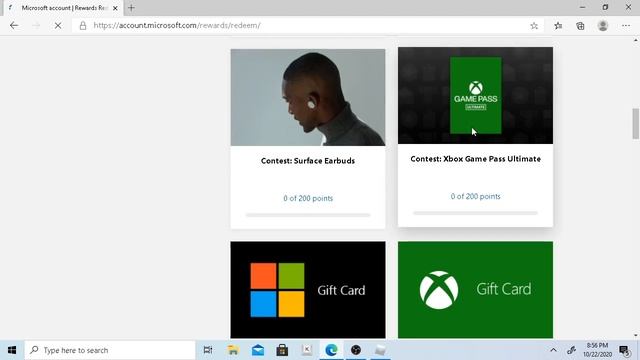The image size is (640, 360).
Task: Open the Action Center notifications icon
Action: click(624, 350)
